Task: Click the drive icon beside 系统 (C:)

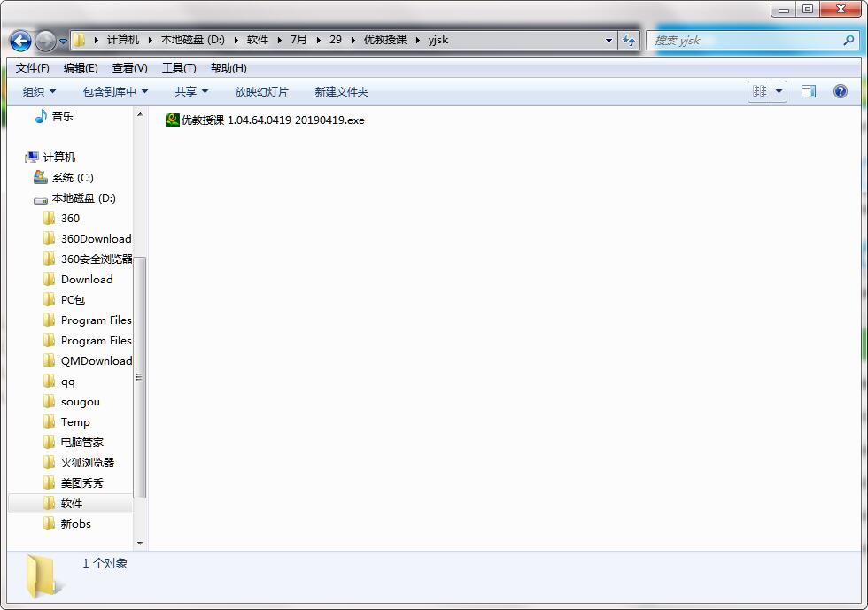Action: [41, 177]
